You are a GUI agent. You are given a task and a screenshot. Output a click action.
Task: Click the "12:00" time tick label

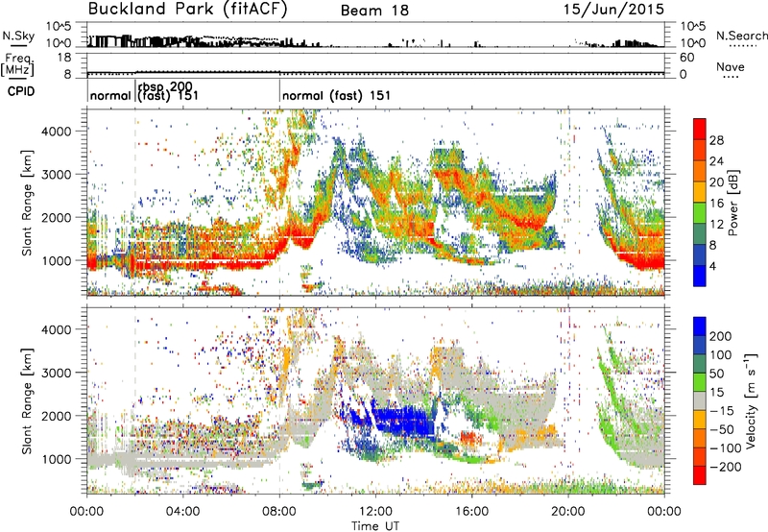(375, 512)
